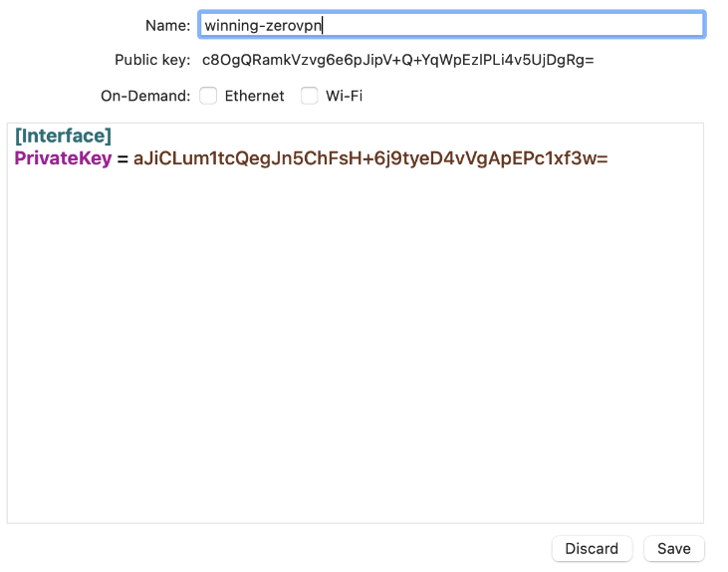Viewport: 728px width, 572px height.
Task: Click the Public key: label
Action: coord(152,60)
